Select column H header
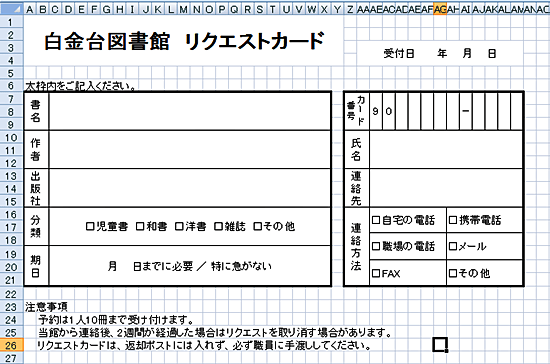This screenshot has width=550, height=364. point(120,9)
